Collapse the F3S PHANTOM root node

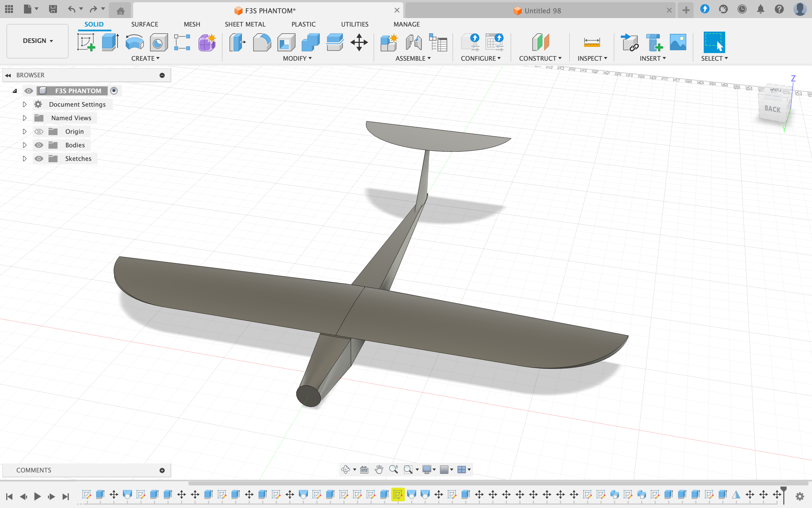pos(14,91)
